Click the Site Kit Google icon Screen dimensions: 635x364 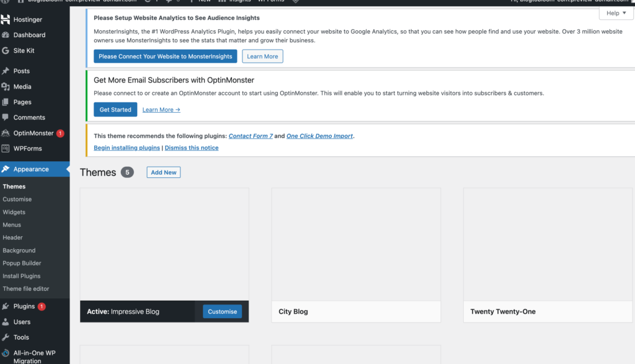pos(5,51)
